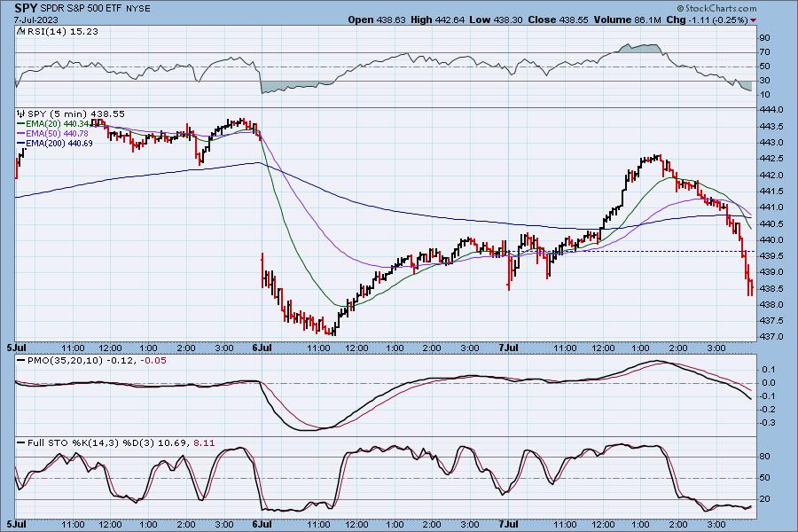Click the 437.0 price axis label
Viewport: 798px width, 532px height.
[x=772, y=337]
